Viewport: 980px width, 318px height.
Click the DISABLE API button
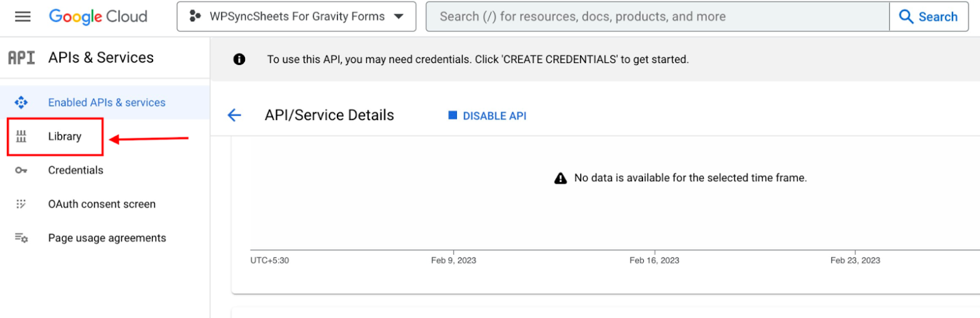(x=487, y=116)
